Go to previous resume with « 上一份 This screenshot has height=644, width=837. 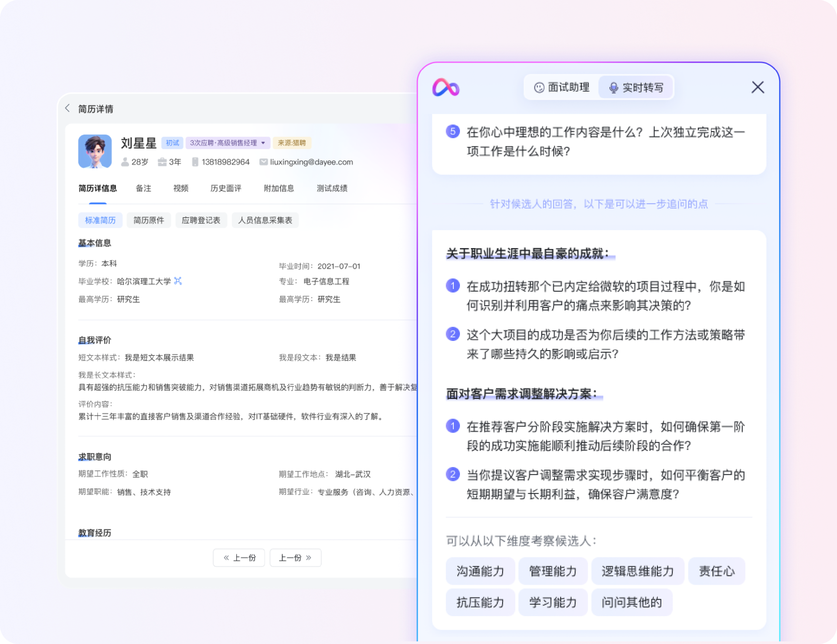[239, 558]
